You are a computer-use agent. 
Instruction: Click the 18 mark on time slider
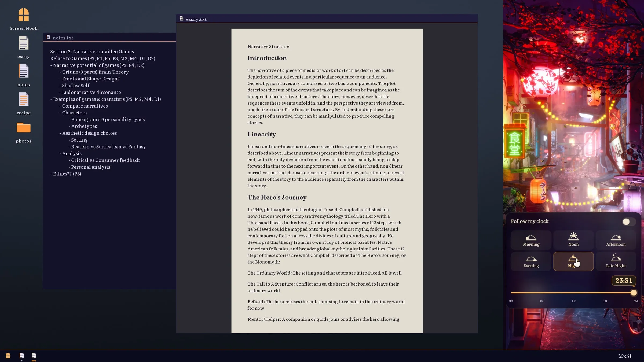(605, 301)
